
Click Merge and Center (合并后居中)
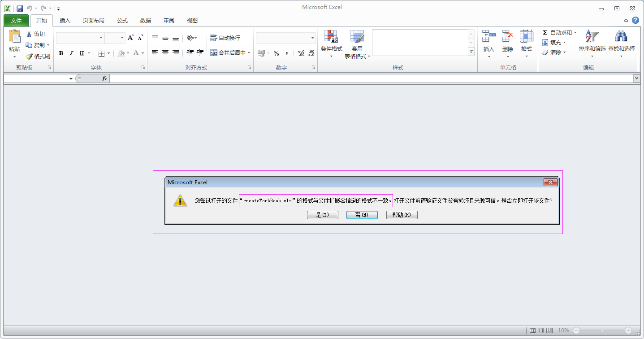pyautogui.click(x=228, y=53)
